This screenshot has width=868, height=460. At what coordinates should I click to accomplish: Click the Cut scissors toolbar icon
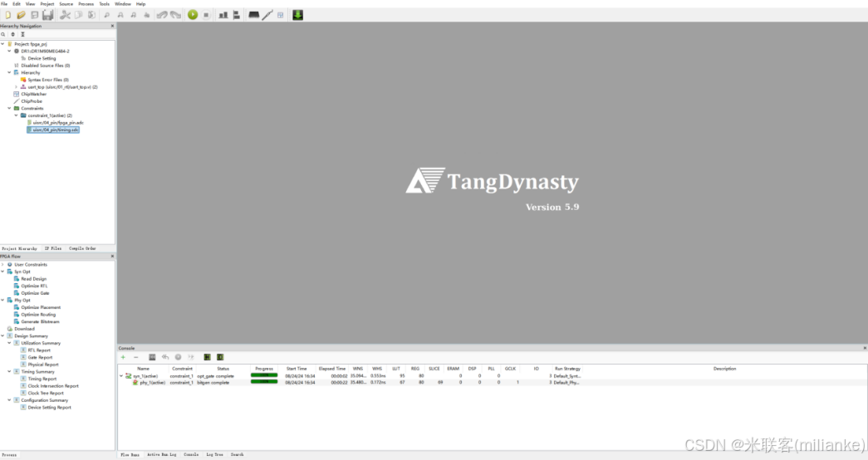point(65,15)
